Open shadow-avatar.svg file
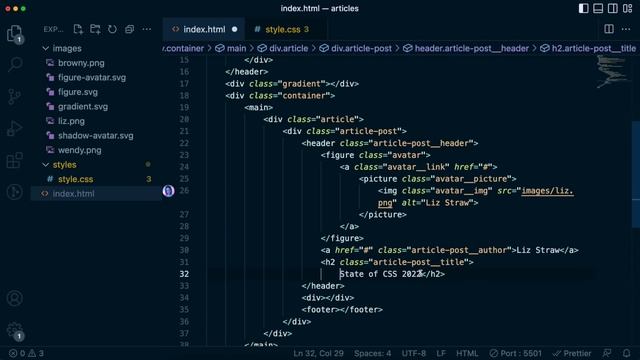 [x=96, y=136]
